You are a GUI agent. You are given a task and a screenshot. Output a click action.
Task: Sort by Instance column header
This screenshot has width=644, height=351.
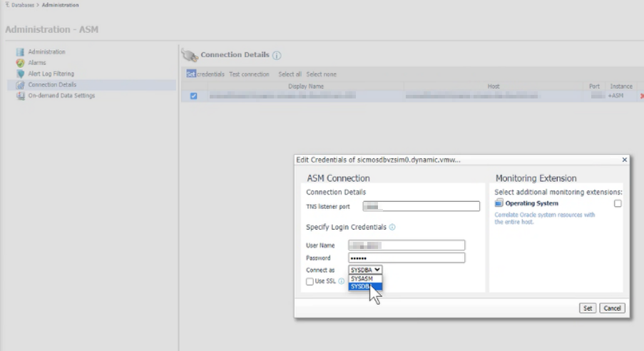(x=621, y=86)
